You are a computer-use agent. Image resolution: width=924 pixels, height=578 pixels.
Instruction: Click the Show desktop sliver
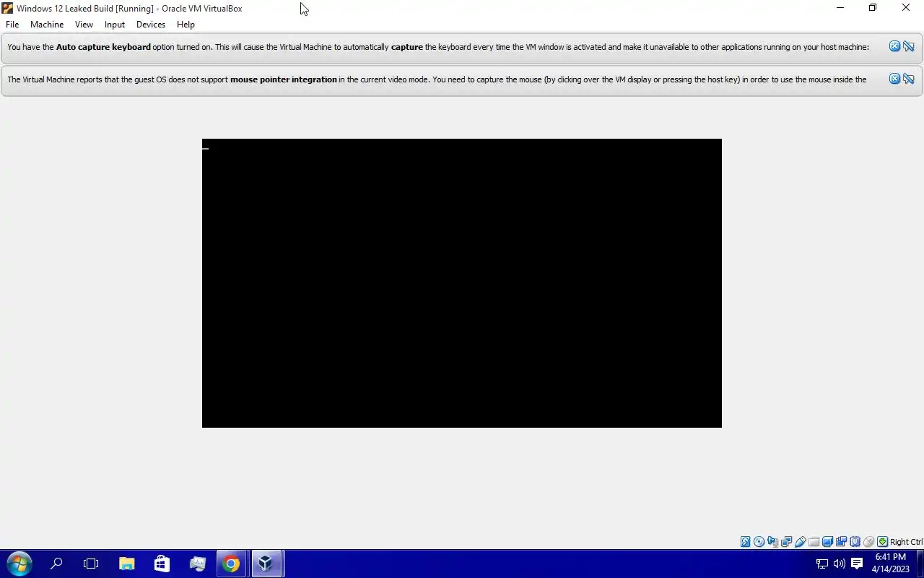[921, 564]
